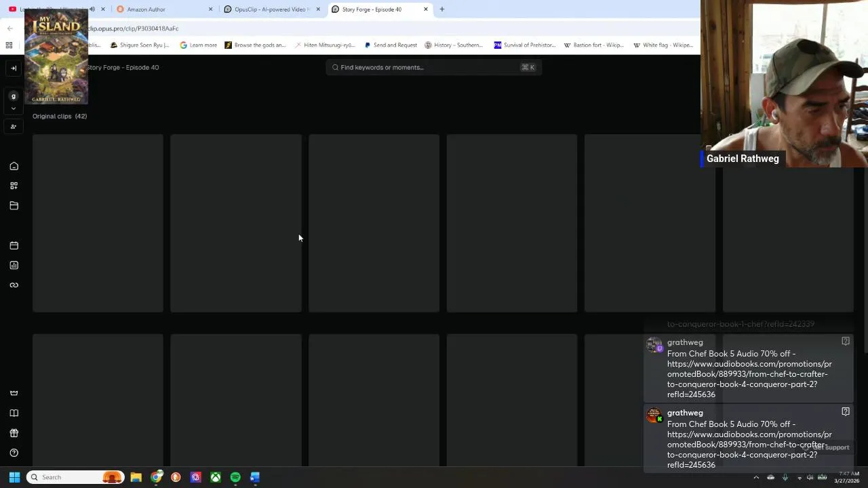Close the 'OpusClip - AI-powered Video' tab
868x488 pixels.
(318, 9)
